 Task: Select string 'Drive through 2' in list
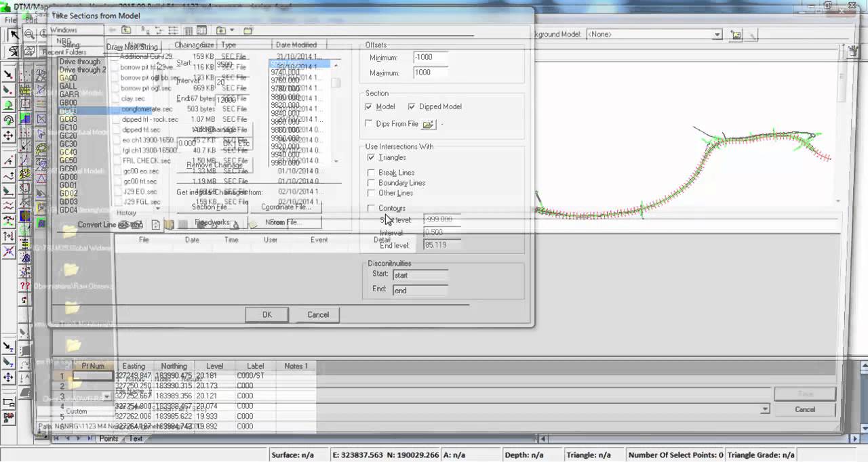click(x=82, y=70)
